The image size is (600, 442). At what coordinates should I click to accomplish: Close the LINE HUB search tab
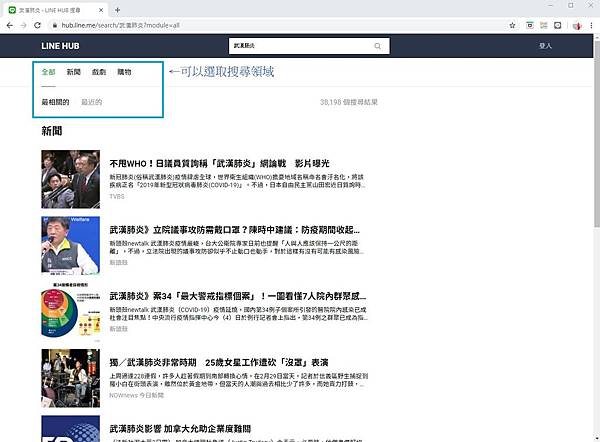click(x=101, y=10)
